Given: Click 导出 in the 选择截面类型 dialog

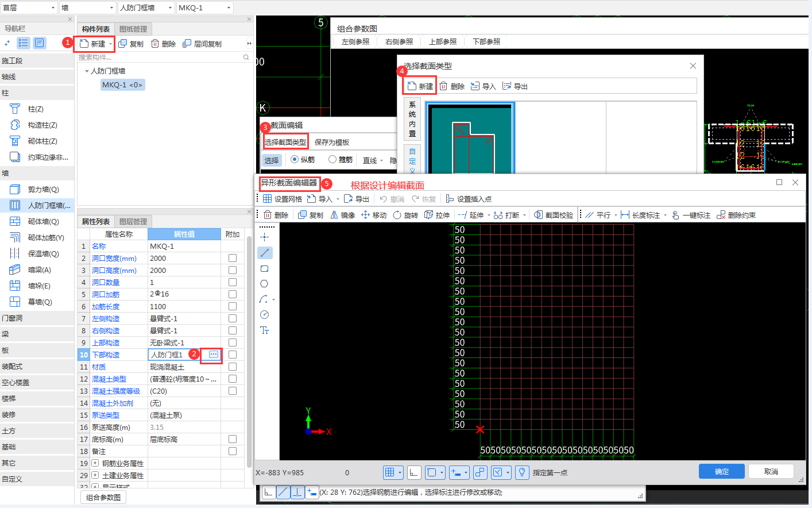Looking at the screenshot, I should point(515,86).
